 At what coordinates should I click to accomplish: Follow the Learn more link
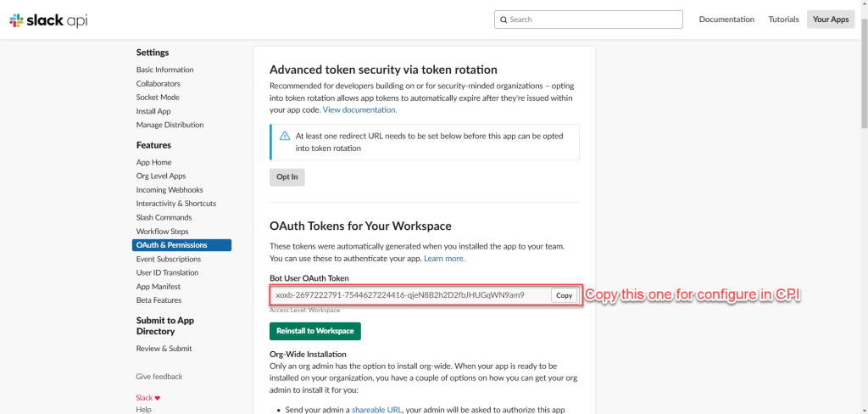(x=443, y=258)
